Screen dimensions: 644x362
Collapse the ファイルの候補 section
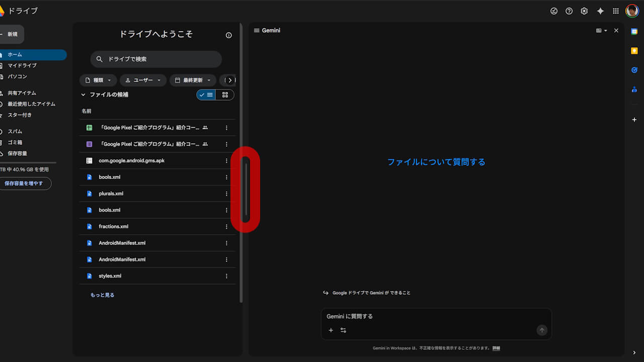84,95
